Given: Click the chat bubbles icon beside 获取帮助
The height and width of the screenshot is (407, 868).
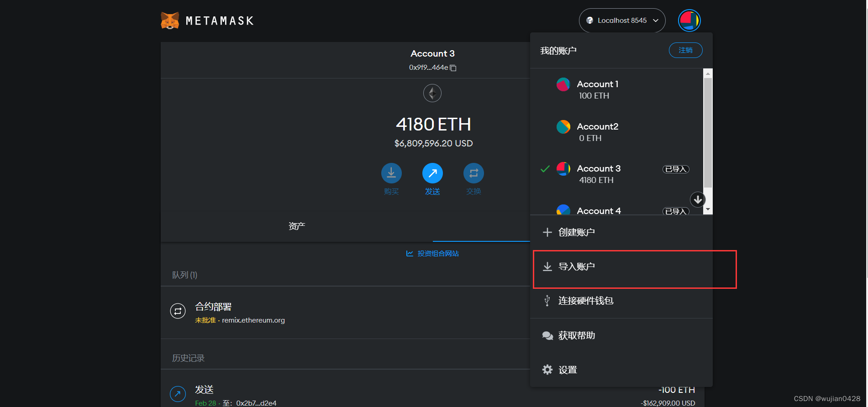Looking at the screenshot, I should click(547, 335).
